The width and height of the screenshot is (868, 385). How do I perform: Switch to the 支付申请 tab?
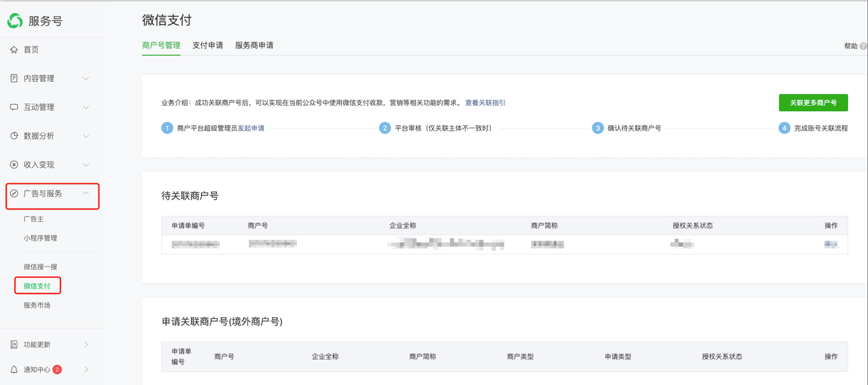point(207,45)
